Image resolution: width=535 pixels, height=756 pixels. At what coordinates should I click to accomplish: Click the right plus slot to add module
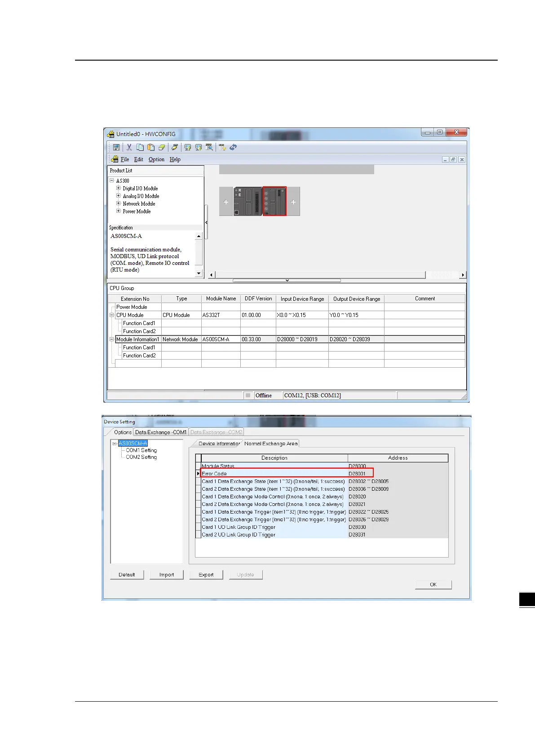coord(293,202)
